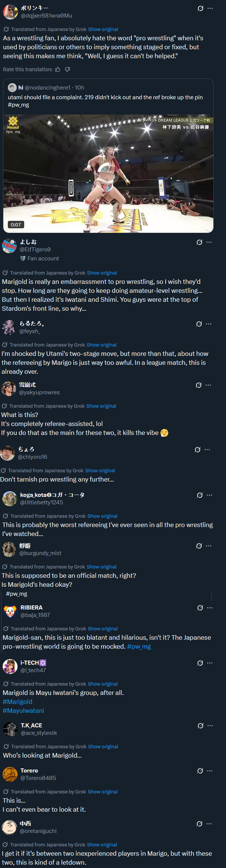Thumbs up the translation rating
This screenshot has height=868, width=226.
pyautogui.click(x=58, y=69)
